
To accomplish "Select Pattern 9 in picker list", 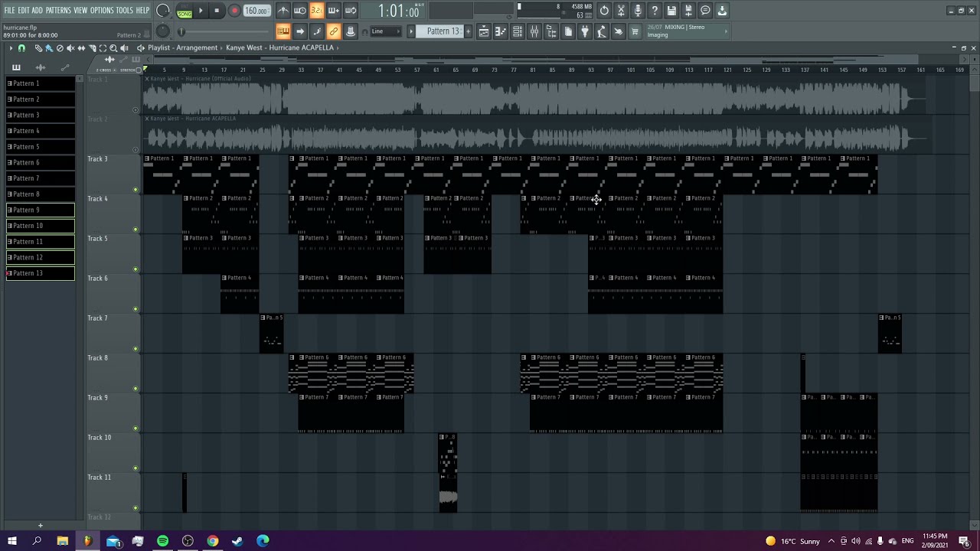I will [x=41, y=210].
